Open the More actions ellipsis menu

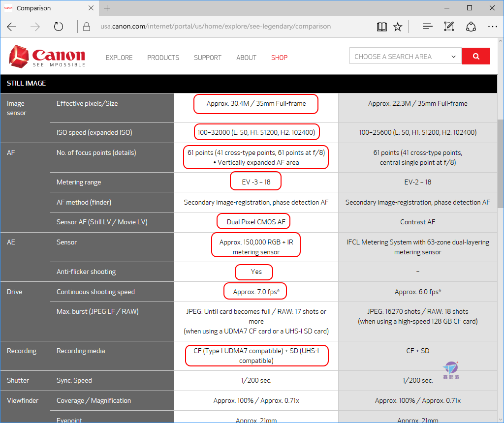click(492, 27)
